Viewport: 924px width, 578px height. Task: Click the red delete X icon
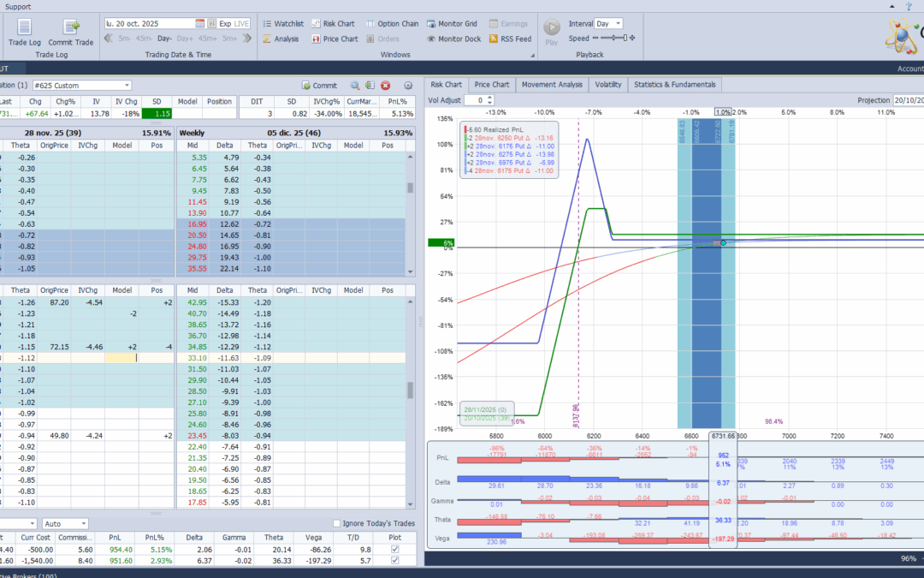[385, 86]
